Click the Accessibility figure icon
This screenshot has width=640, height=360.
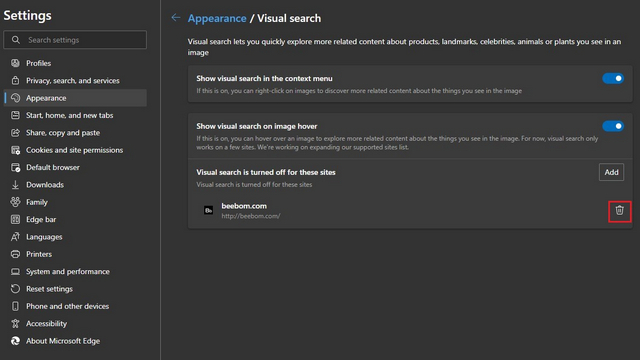[x=16, y=323]
